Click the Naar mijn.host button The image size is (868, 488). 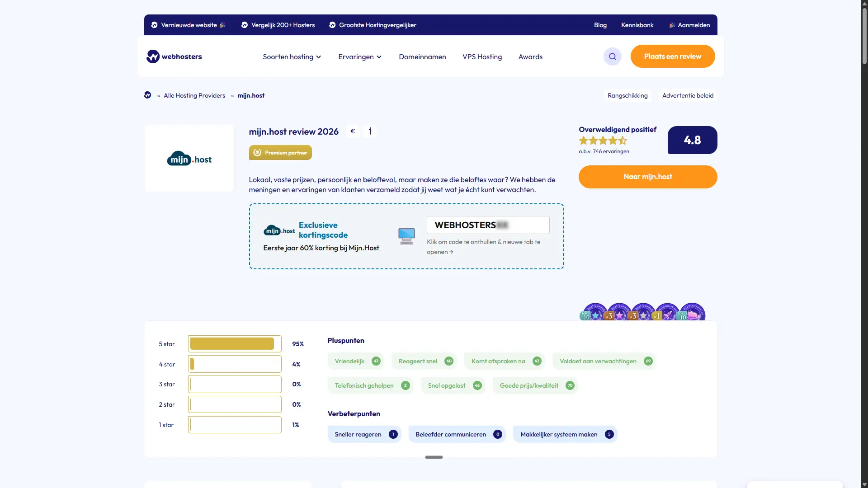(x=647, y=177)
